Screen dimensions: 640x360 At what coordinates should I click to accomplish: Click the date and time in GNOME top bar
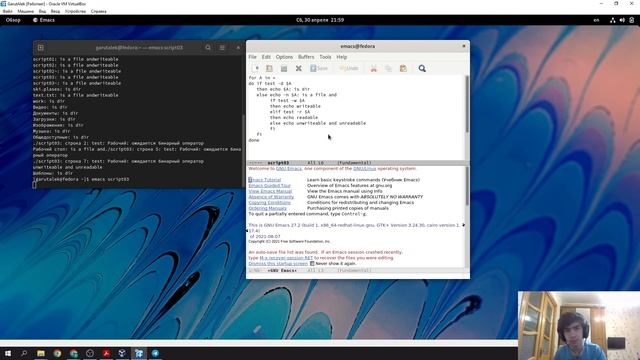(x=320, y=20)
